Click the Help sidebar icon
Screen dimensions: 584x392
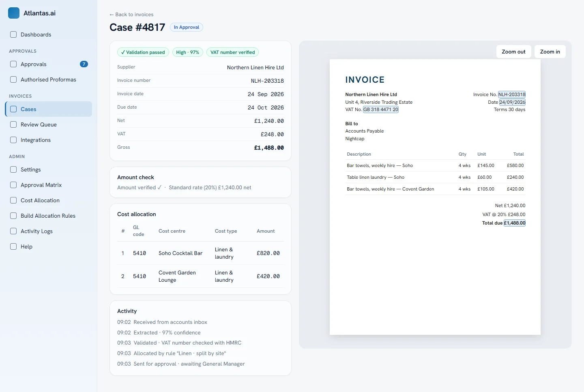point(13,246)
